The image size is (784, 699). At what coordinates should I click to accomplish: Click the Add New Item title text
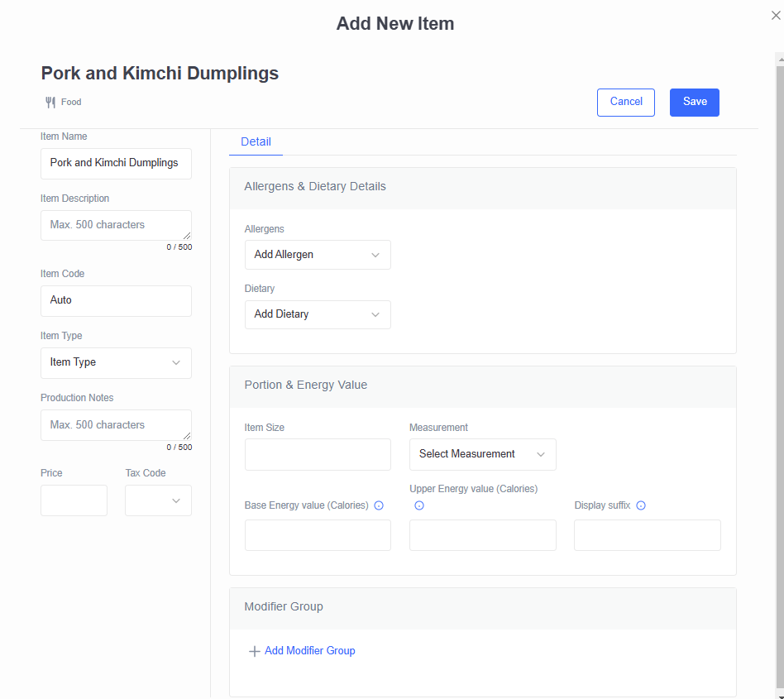(395, 23)
